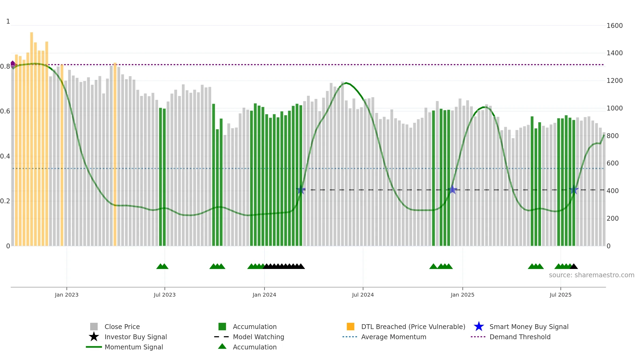This screenshot has width=644, height=362.
Task: Click the blue star signal after Jul 2025
Action: coord(574,190)
